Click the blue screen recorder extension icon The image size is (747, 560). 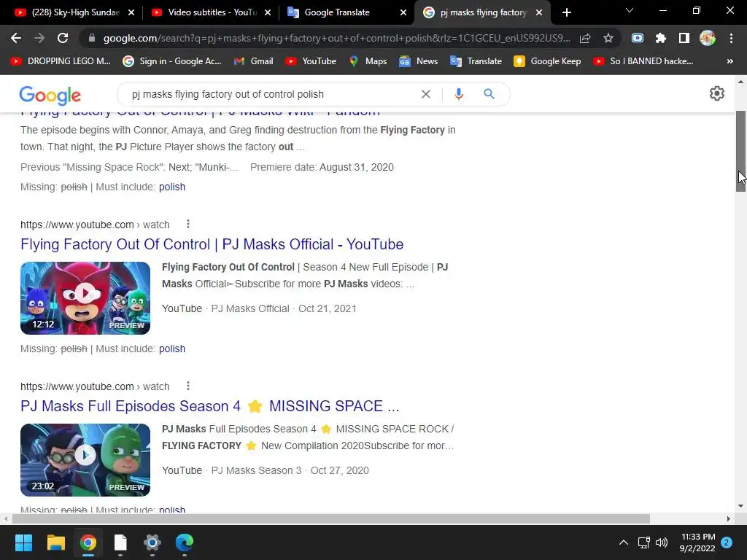click(638, 38)
